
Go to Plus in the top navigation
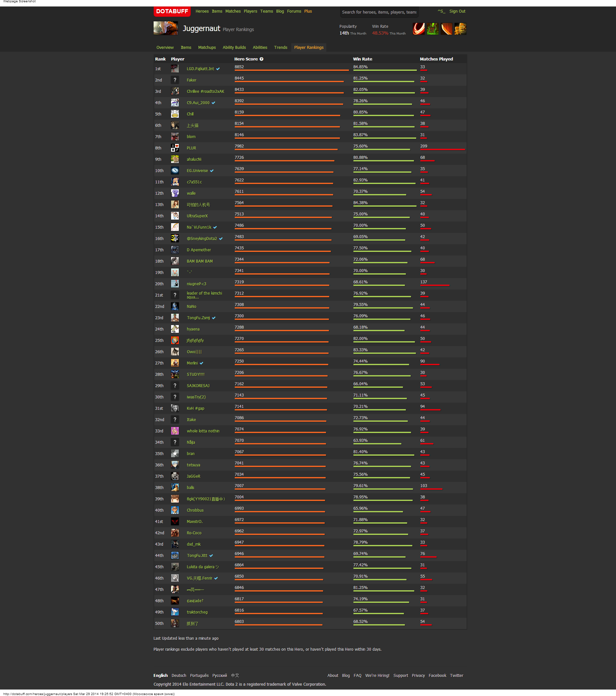tap(308, 11)
